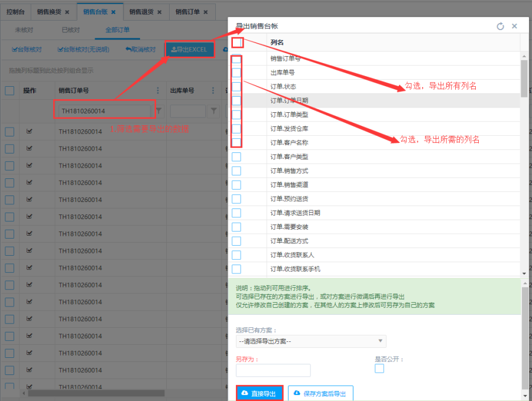Expand the 请选择导出方案 dropdown

[x=310, y=341]
